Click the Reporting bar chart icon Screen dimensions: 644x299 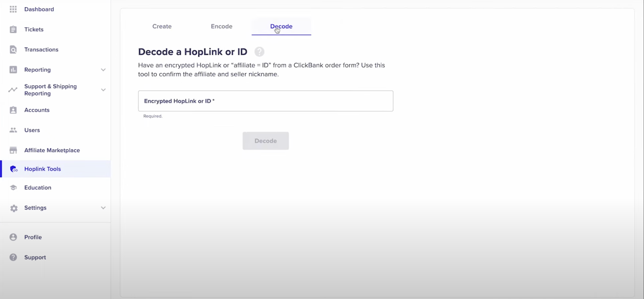[13, 70]
